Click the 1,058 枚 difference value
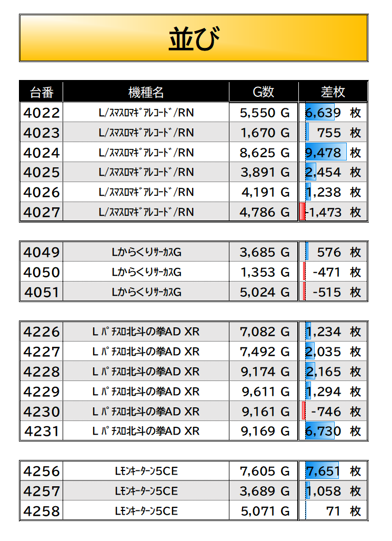This screenshot has width=392, height=541. click(333, 491)
